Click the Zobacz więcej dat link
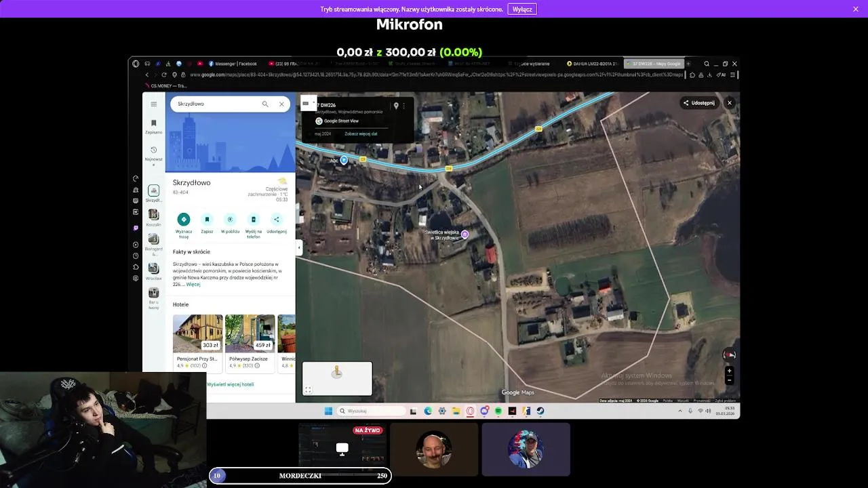 coord(361,134)
